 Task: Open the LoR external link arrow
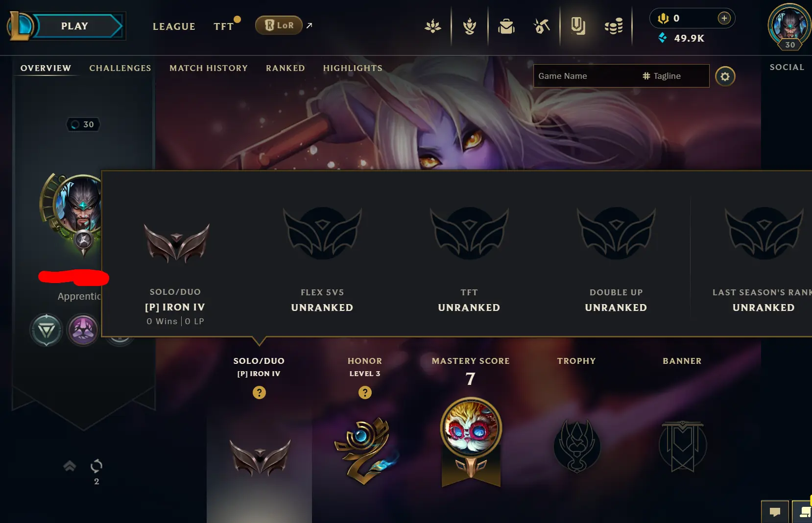(310, 25)
